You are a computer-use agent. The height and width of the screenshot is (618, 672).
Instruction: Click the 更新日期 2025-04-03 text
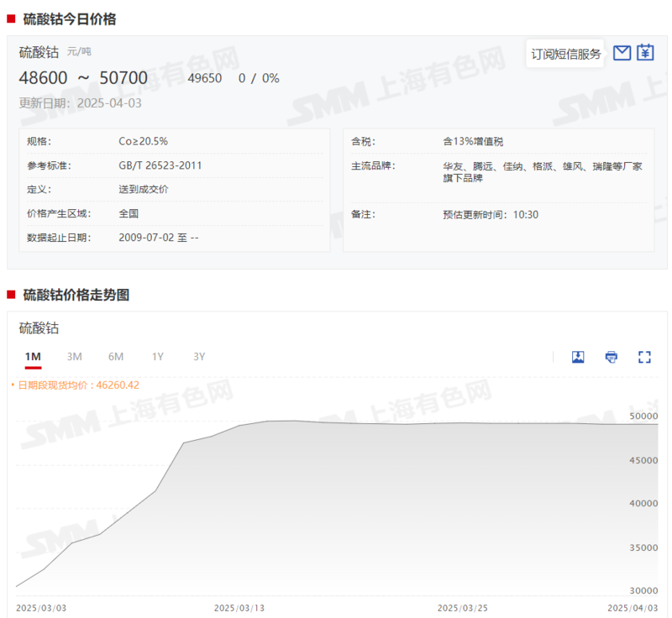81,103
